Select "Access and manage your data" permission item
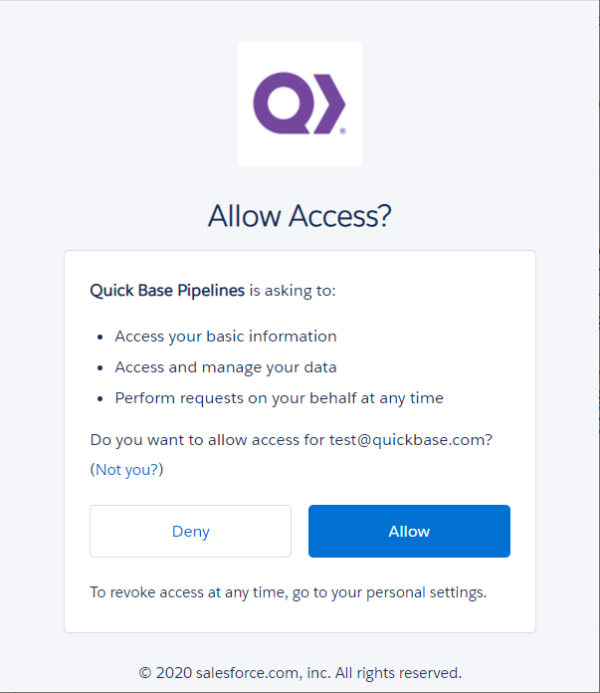Viewport: 600px width, 693px height. point(226,367)
